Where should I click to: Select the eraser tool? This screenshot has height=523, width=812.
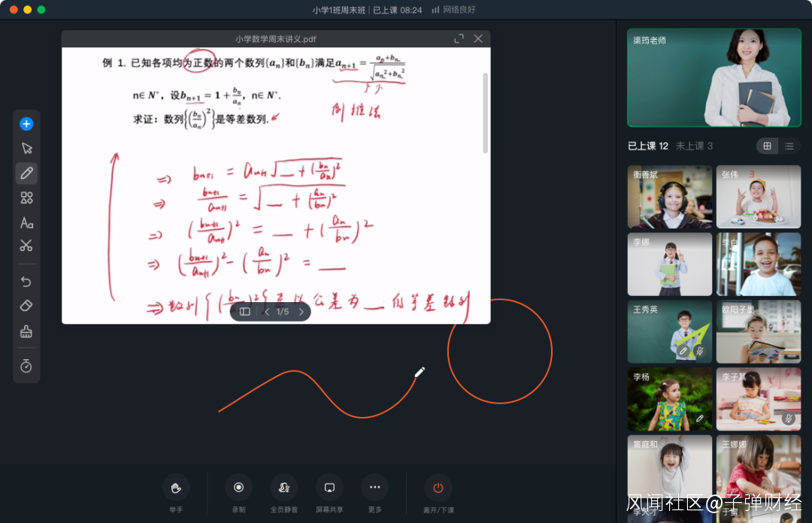(x=26, y=306)
